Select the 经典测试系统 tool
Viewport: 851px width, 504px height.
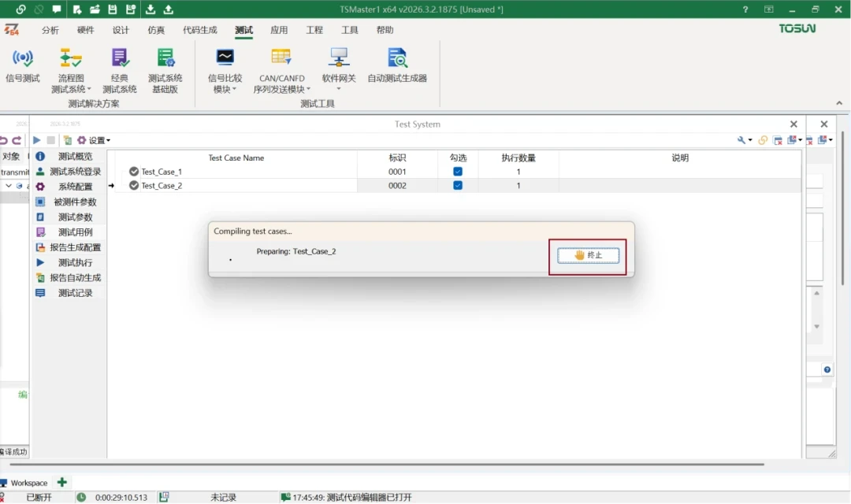[120, 69]
